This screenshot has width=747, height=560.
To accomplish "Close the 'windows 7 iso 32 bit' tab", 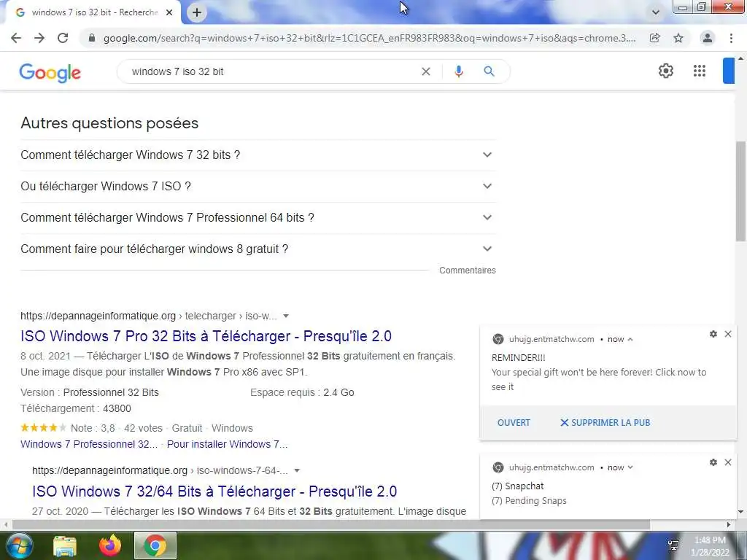I will click(169, 12).
